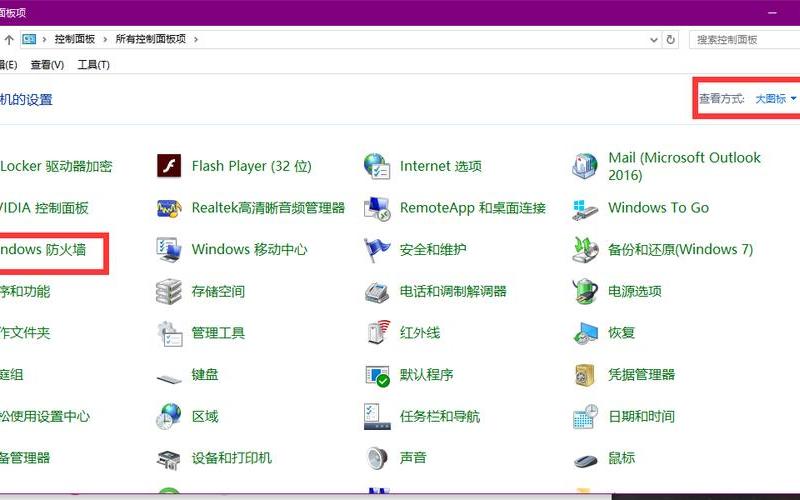The width and height of the screenshot is (800, 500).
Task: Open the Windows To Go icon
Action: click(x=585, y=209)
